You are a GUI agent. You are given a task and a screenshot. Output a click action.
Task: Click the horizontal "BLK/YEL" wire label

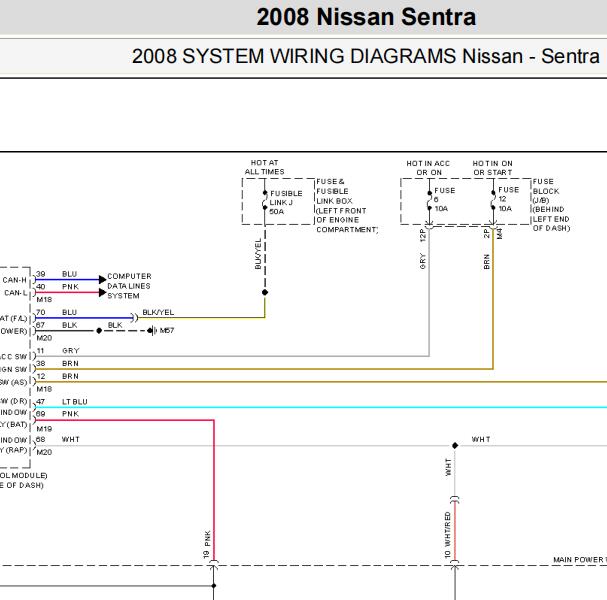click(158, 312)
